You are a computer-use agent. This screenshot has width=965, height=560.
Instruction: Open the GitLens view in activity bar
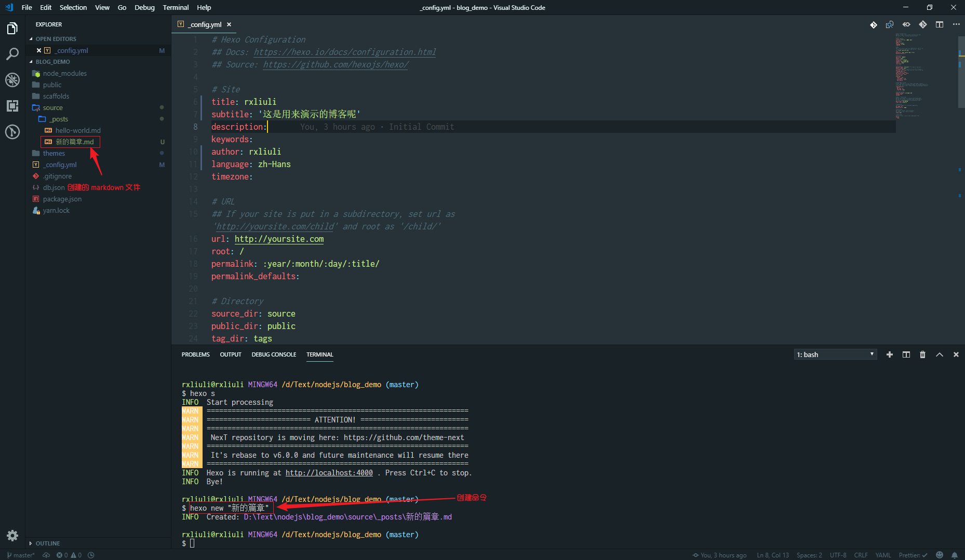pos(12,132)
